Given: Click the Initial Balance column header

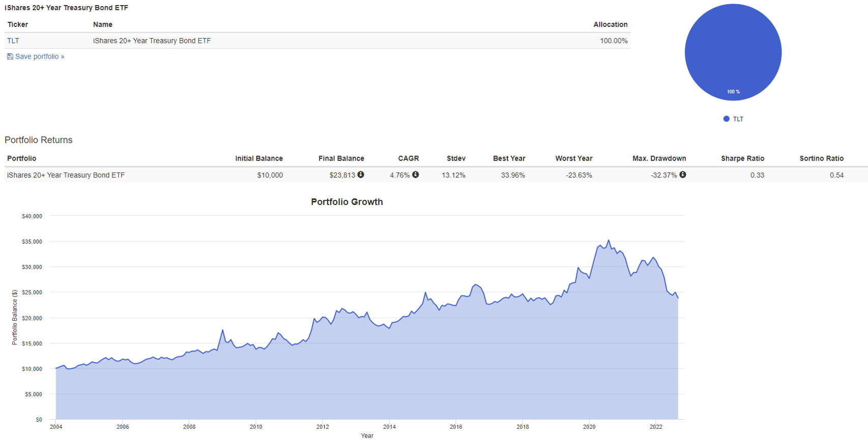Looking at the screenshot, I should [x=259, y=158].
